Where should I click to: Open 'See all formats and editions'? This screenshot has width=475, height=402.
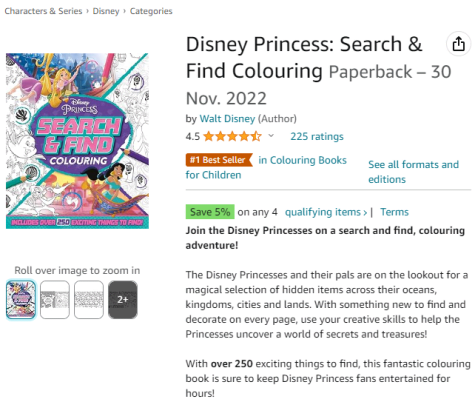tap(413, 172)
